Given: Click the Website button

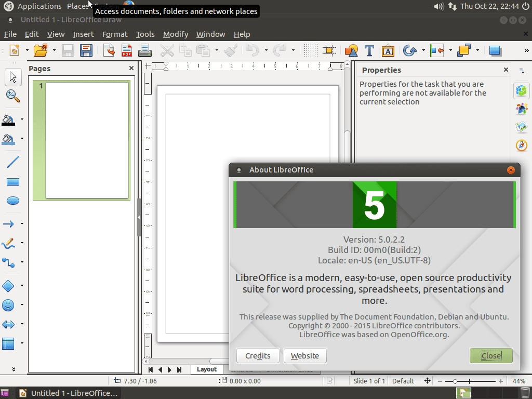Looking at the screenshot, I should coord(305,355).
